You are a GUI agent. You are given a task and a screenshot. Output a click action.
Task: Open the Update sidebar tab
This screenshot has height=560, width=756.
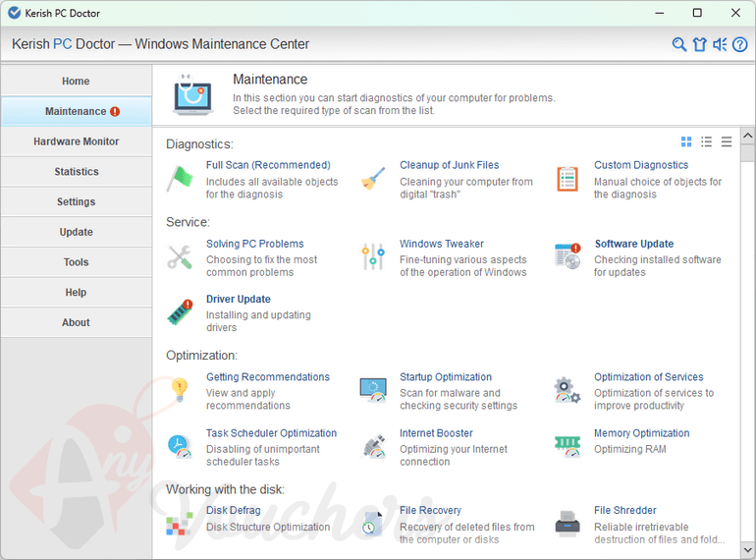(77, 232)
